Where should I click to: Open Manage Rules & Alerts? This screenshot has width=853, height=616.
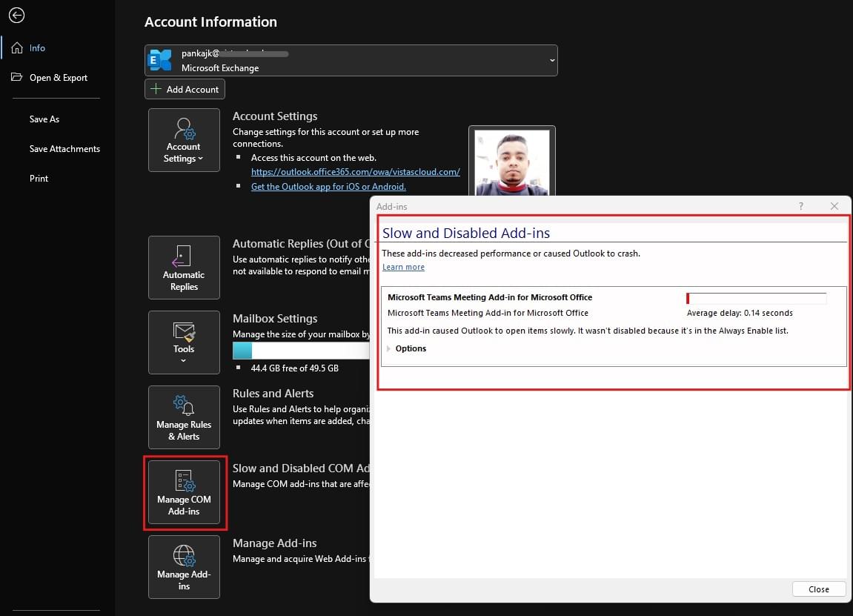click(x=184, y=417)
